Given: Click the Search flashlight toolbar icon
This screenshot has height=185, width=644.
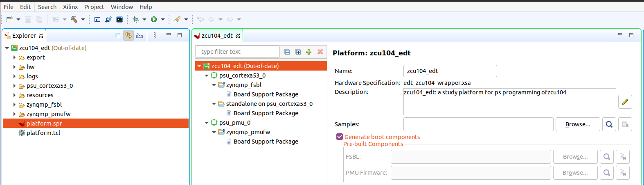Looking at the screenshot, I should [x=177, y=19].
